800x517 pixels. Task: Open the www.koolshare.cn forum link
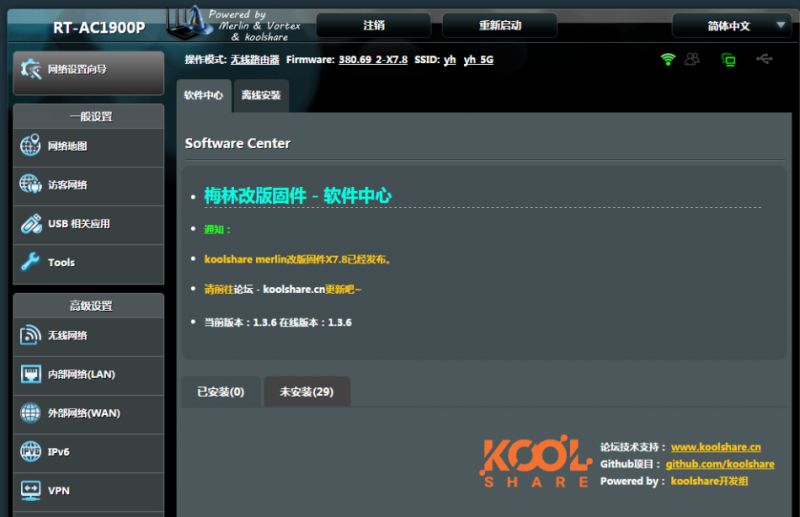[x=715, y=447]
